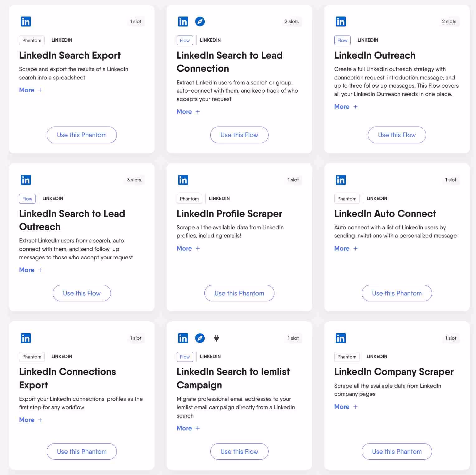Click compass icon on Search to lemlist Campaign card

click(x=200, y=338)
